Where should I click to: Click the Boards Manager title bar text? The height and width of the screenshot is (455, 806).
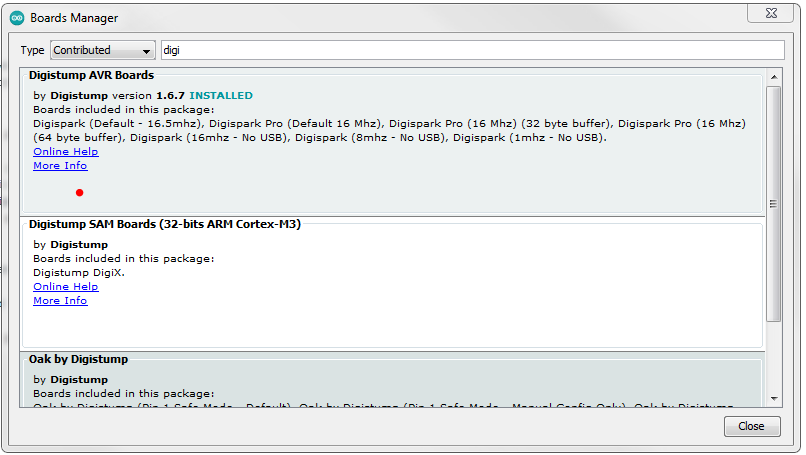(x=74, y=17)
